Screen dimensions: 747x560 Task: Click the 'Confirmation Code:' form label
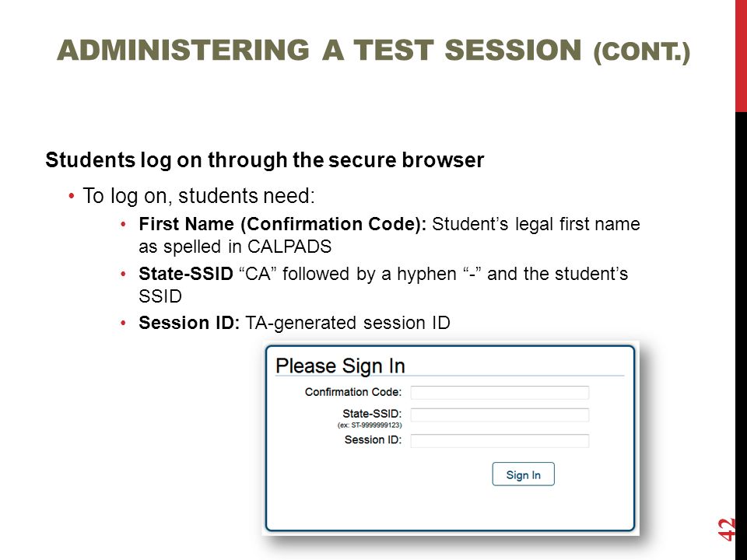(353, 392)
